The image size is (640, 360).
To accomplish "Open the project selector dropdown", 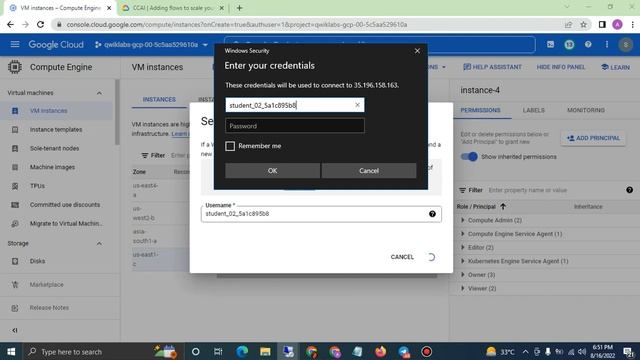I will click(151, 44).
